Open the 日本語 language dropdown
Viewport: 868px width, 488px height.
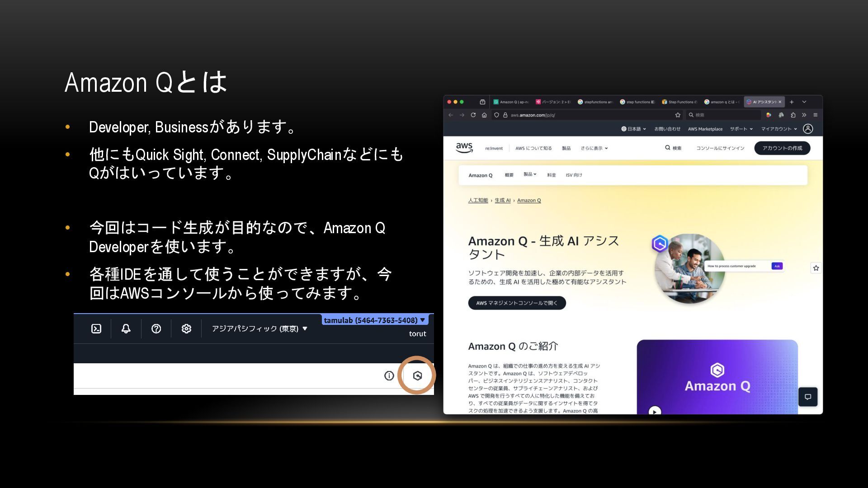pyautogui.click(x=633, y=129)
